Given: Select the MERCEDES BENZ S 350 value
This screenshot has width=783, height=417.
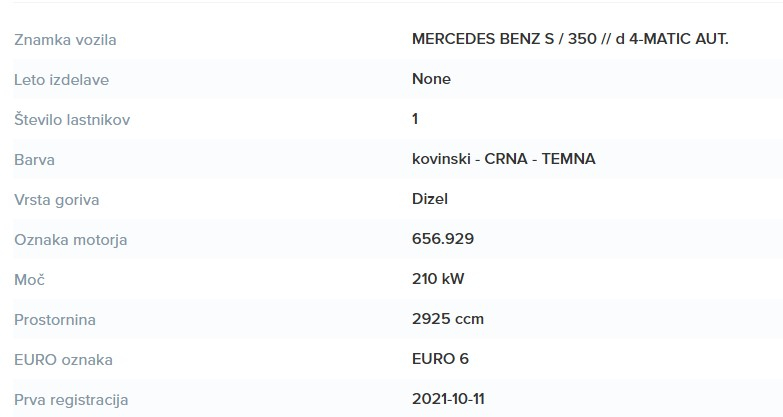Looking at the screenshot, I should 570,39.
